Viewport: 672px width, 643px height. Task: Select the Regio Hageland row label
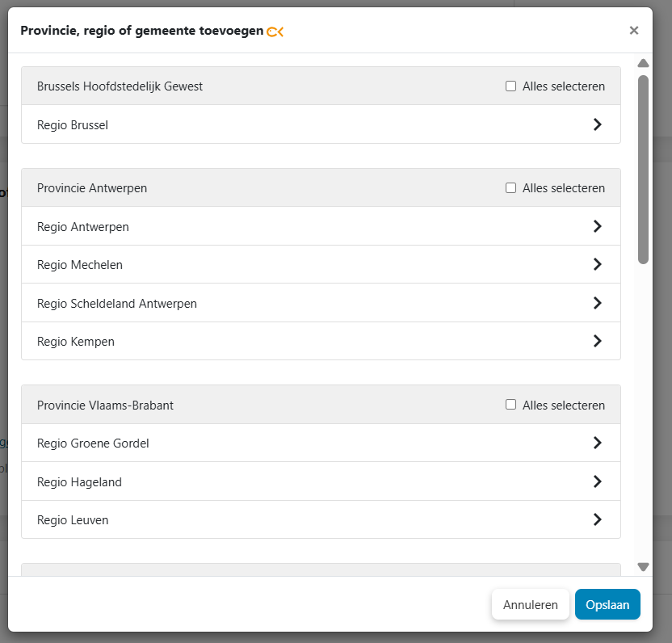pos(79,482)
